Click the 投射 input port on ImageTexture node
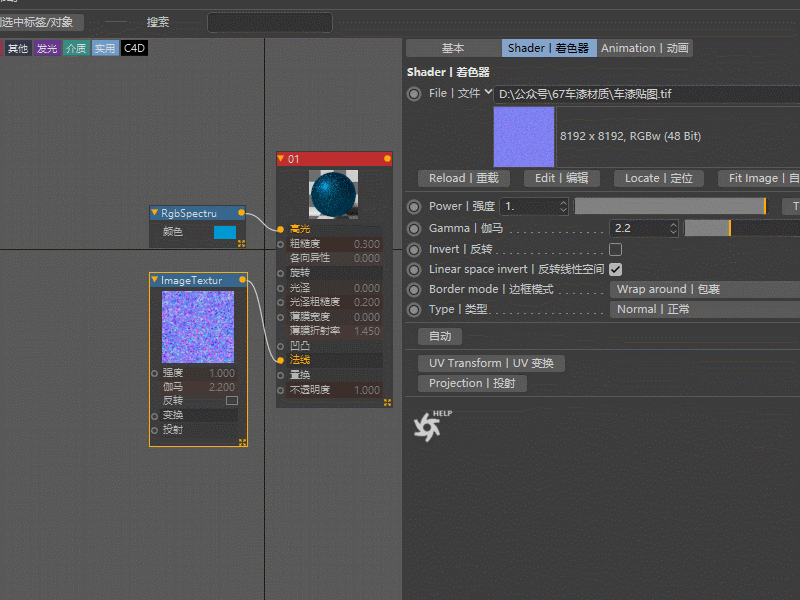Viewport: 800px width, 600px height. click(154, 430)
